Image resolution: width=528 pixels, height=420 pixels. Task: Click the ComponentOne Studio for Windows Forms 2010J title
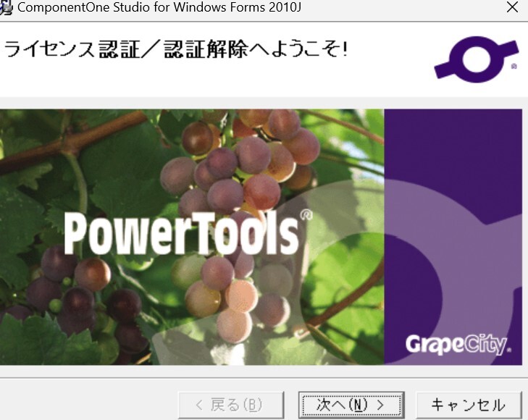pos(159,7)
